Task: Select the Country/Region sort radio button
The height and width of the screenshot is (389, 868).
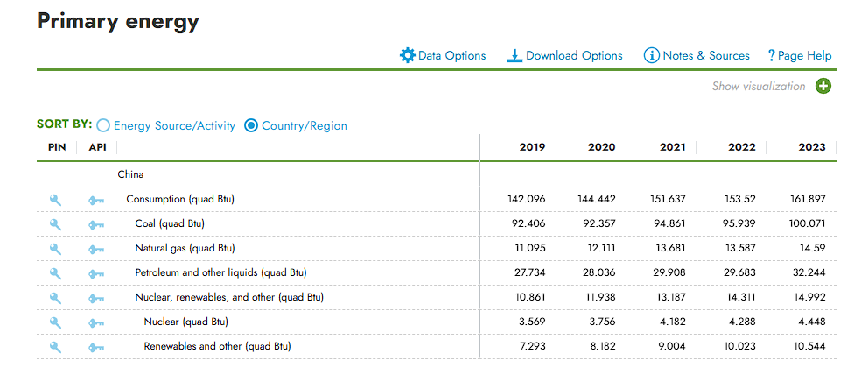Action: [x=251, y=126]
